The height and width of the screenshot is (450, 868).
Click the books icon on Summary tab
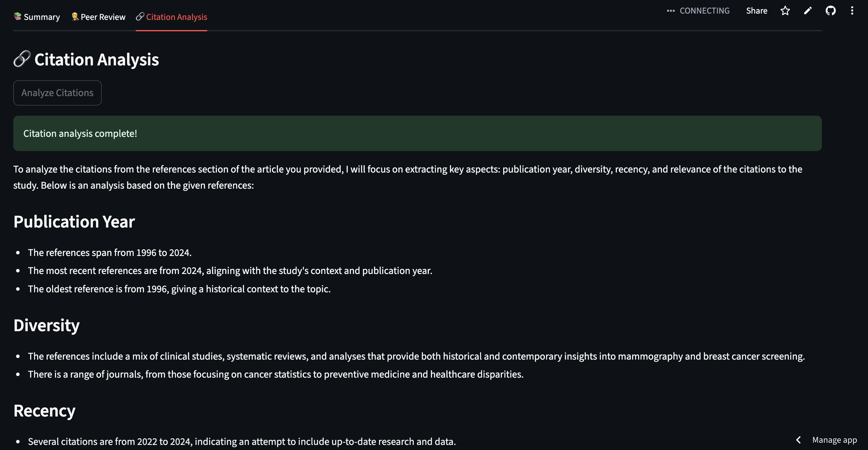click(17, 16)
